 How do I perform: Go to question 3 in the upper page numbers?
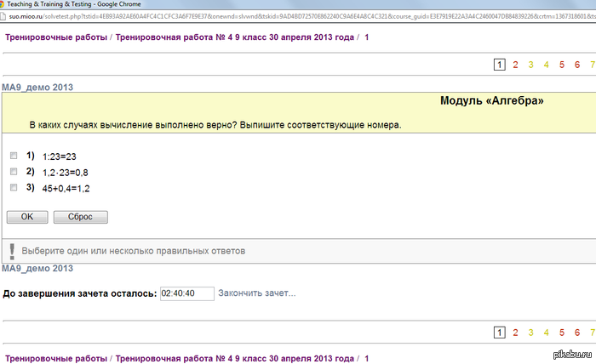pyautogui.click(x=530, y=65)
